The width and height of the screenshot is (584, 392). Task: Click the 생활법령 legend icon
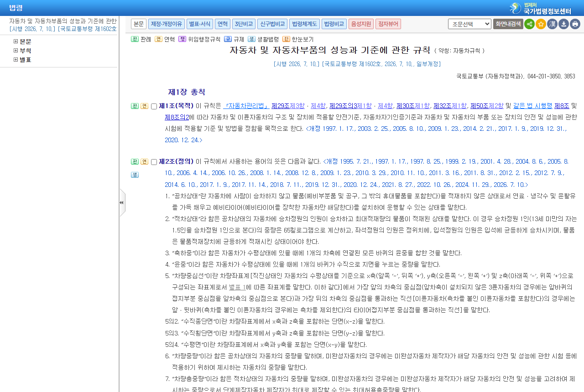(251, 39)
